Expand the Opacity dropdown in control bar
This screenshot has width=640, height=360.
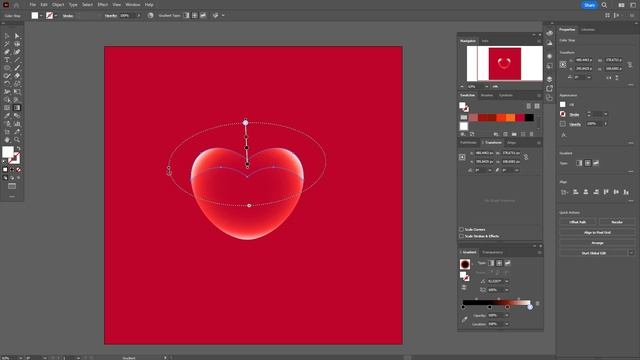[139, 16]
